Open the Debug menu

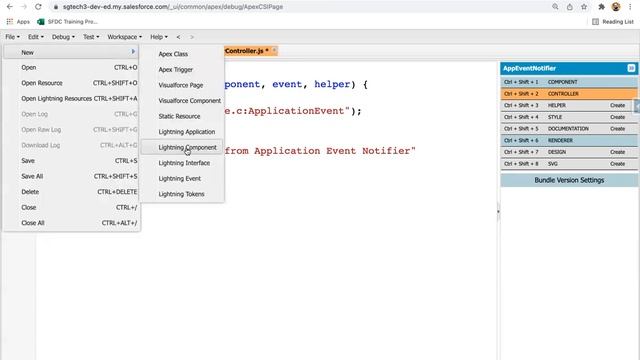pos(63,37)
